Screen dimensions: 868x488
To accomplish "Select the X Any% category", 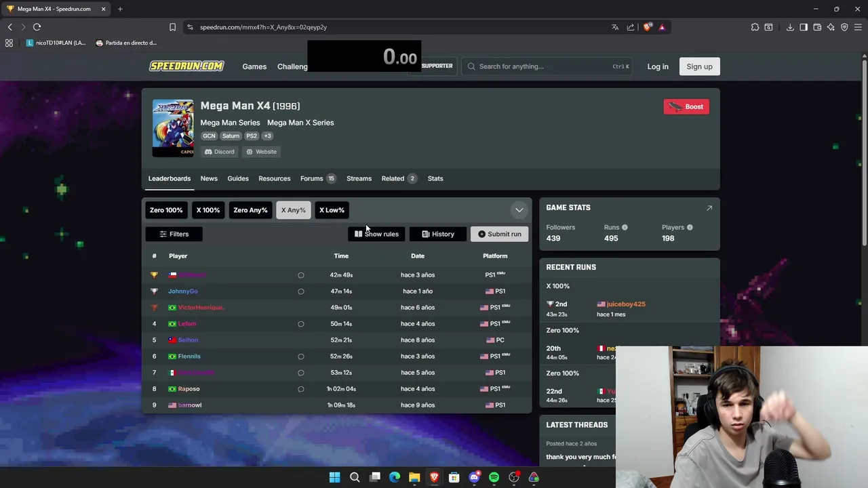I will 294,210.
